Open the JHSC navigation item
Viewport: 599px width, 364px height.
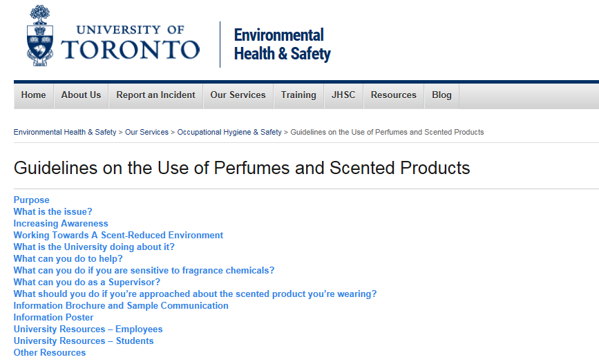pos(343,95)
